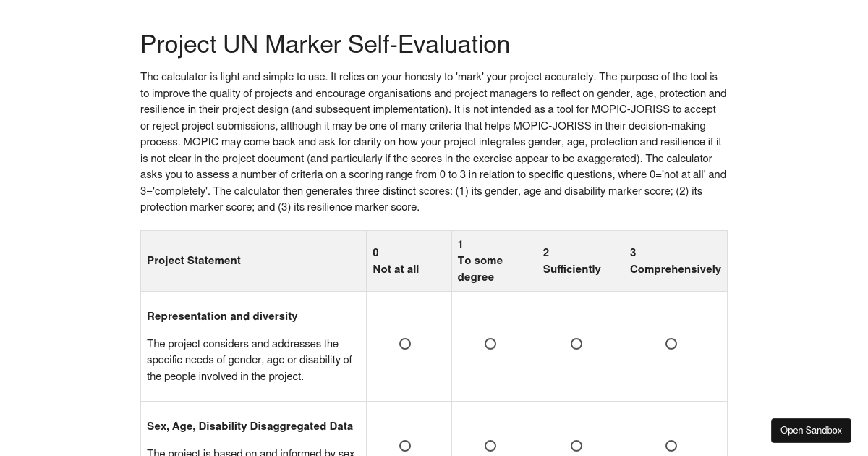The image size is (868, 456).
Task: Select 'To some degree' for Representation and diversity
Action: pos(490,344)
